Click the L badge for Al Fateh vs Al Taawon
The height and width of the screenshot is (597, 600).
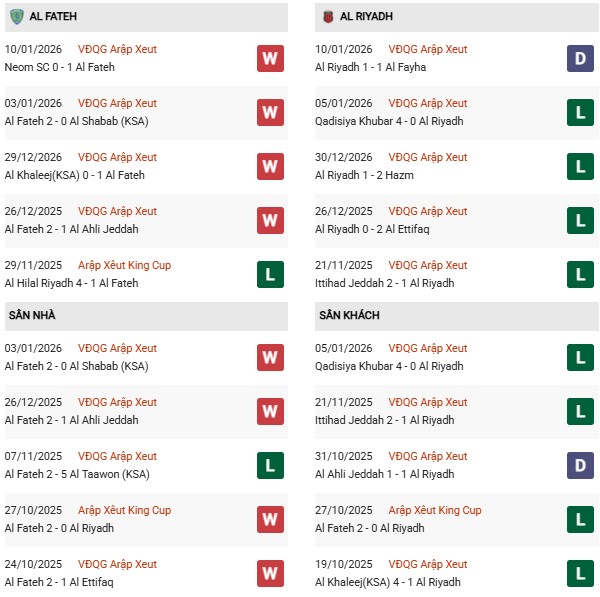[x=270, y=465]
